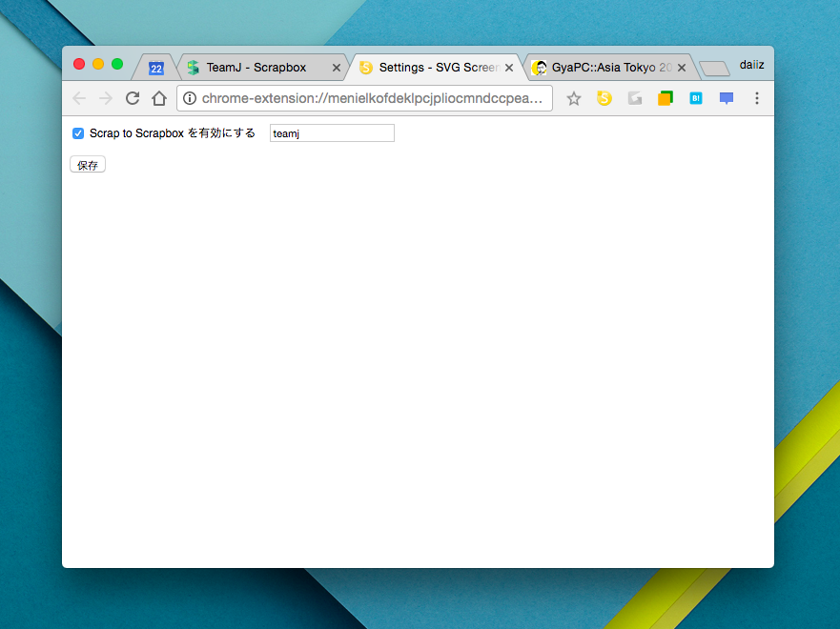Open the daiiz profile button
Image resolution: width=840 pixels, height=629 pixels.
point(751,65)
